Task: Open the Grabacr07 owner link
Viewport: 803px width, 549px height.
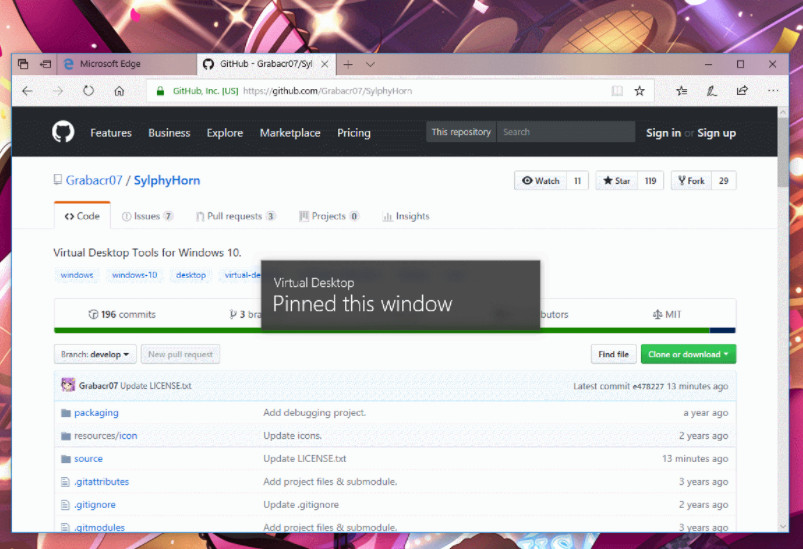Action: click(94, 180)
